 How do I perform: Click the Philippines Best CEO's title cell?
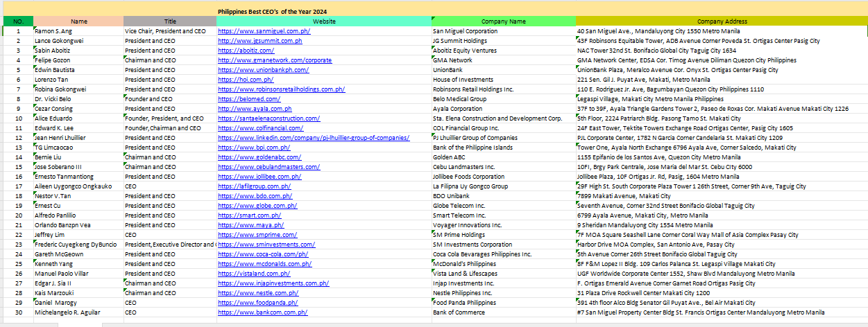point(273,12)
